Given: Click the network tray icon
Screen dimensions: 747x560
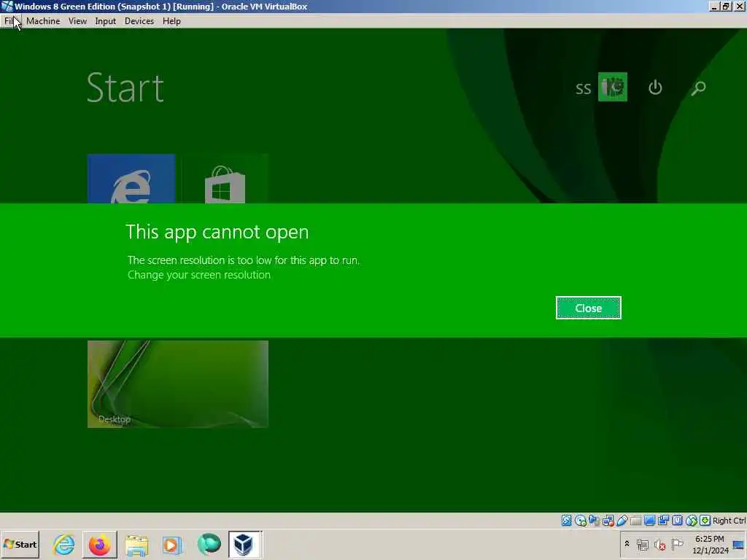Looking at the screenshot, I should 642,544.
